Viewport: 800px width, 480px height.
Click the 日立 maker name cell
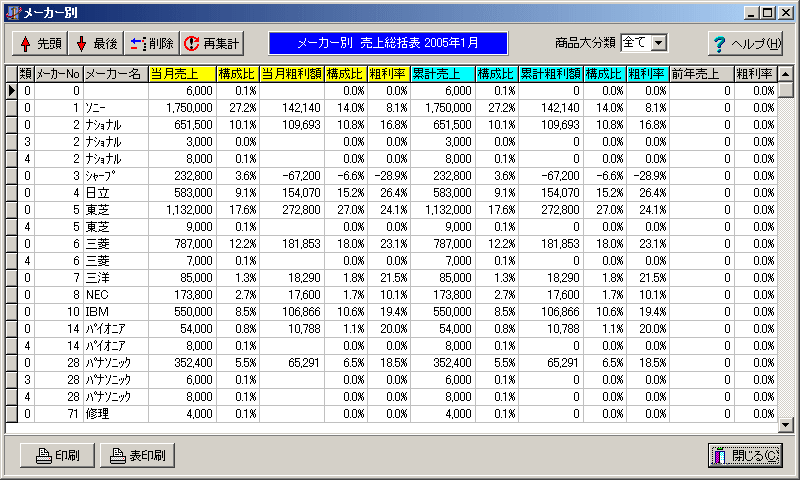pyautogui.click(x=116, y=193)
